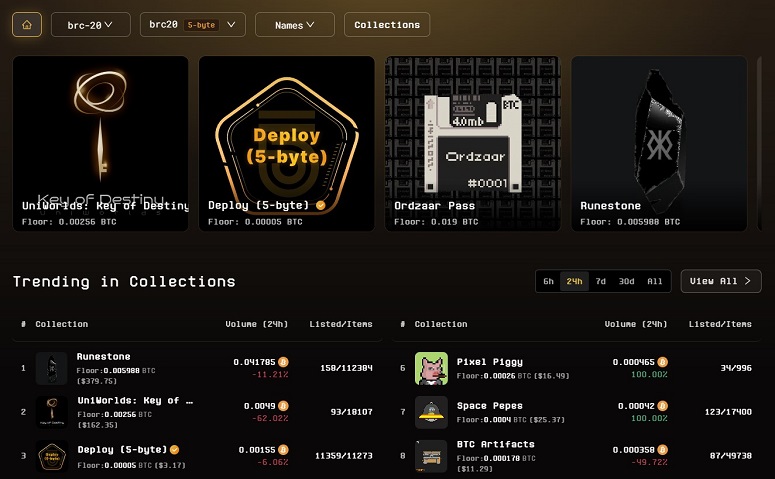The width and height of the screenshot is (775, 479).
Task: Select the 24h time filter
Action: point(574,281)
